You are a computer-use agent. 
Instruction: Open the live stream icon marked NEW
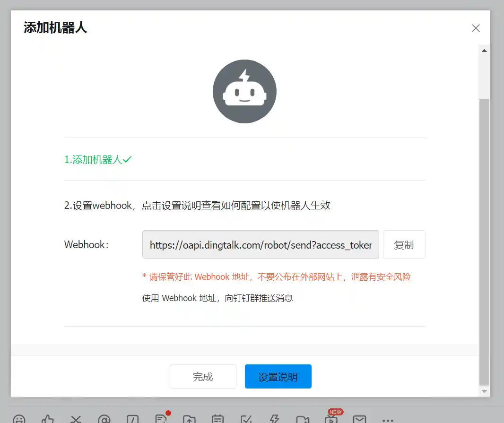[331, 418]
